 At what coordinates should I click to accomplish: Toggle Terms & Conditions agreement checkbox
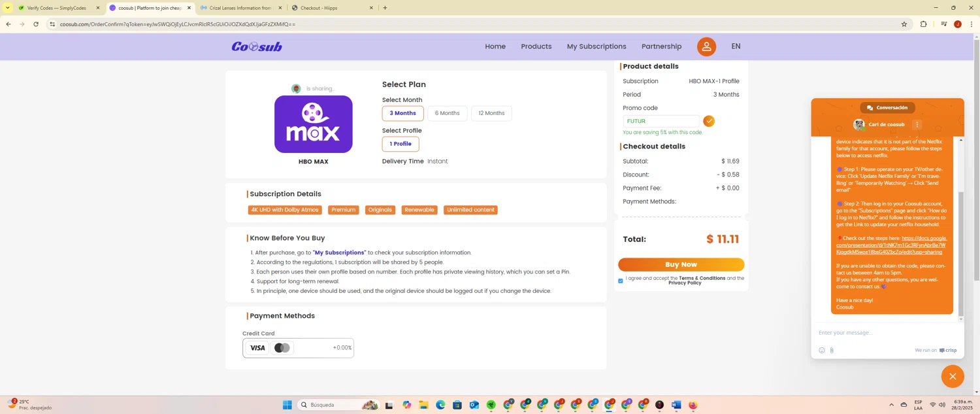tap(621, 281)
